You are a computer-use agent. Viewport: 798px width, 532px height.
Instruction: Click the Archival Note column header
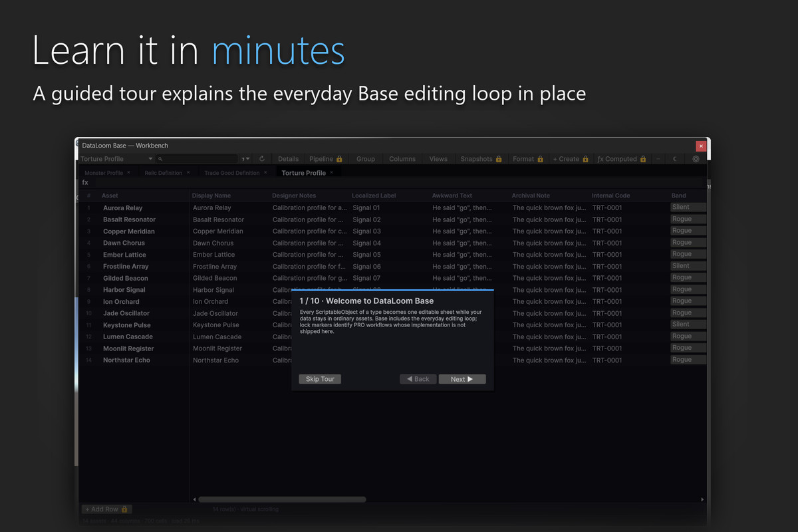pos(531,196)
